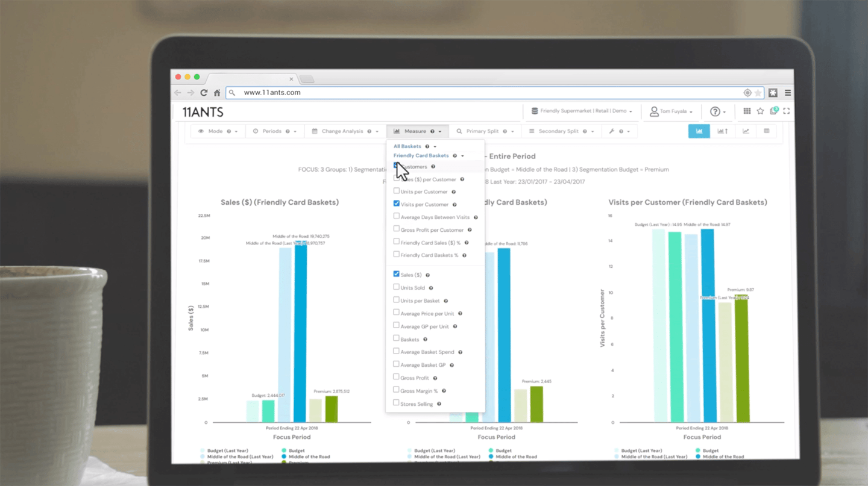Open the Secondary Split dropdown
The width and height of the screenshot is (868, 486).
[562, 131]
